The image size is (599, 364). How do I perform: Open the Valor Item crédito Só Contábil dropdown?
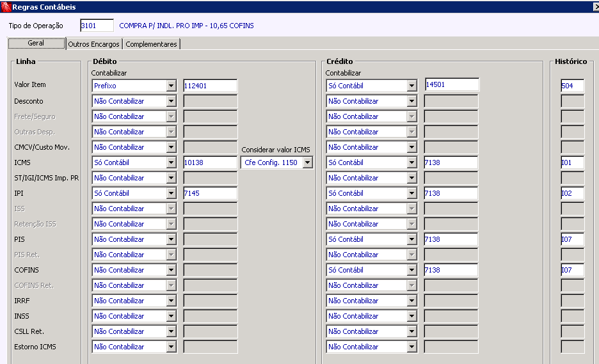[371, 86]
